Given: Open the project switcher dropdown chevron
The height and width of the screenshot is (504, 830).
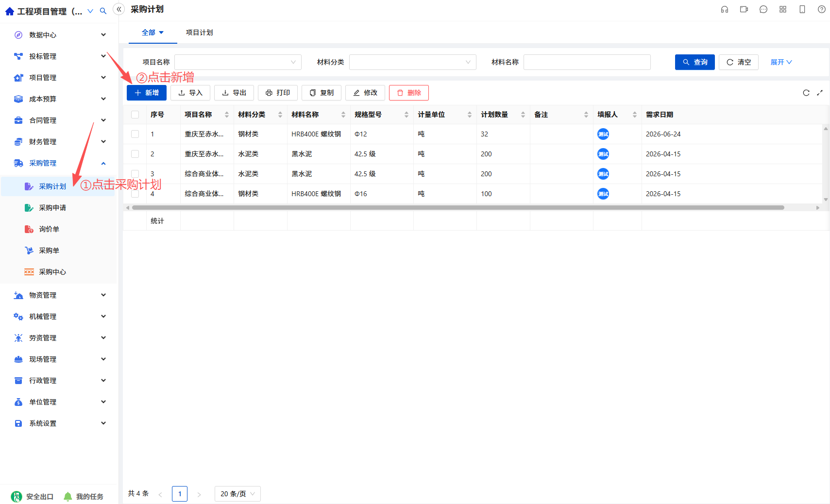Looking at the screenshot, I should pyautogui.click(x=90, y=11).
